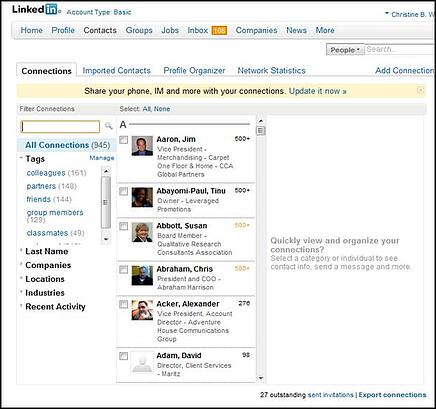Switch to the Profile Organizer tab
This screenshot has width=436, height=409.
194,71
